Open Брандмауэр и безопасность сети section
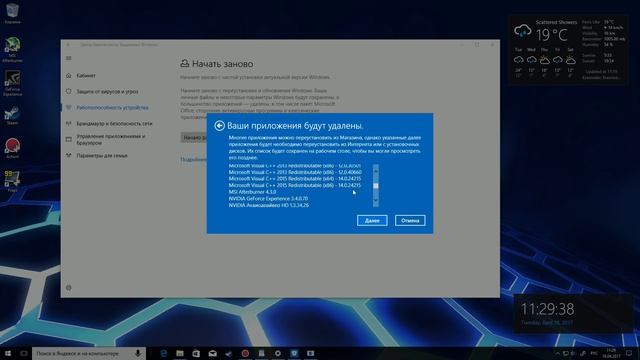 pos(114,123)
